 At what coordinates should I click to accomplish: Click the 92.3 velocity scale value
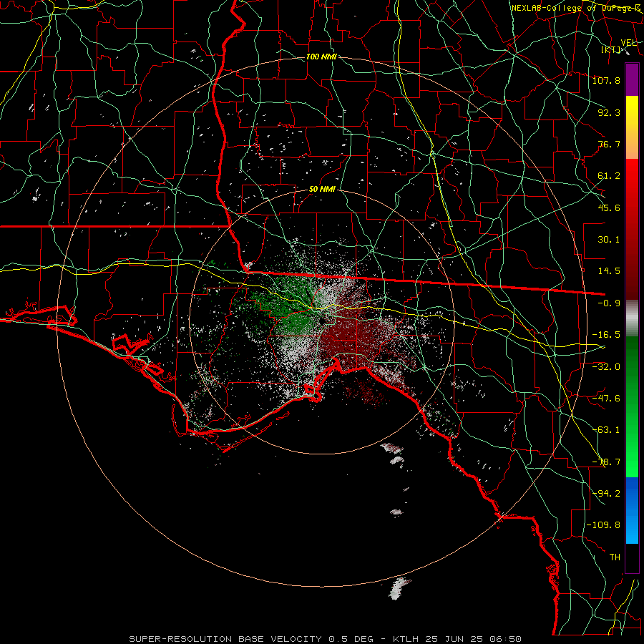tap(609, 112)
